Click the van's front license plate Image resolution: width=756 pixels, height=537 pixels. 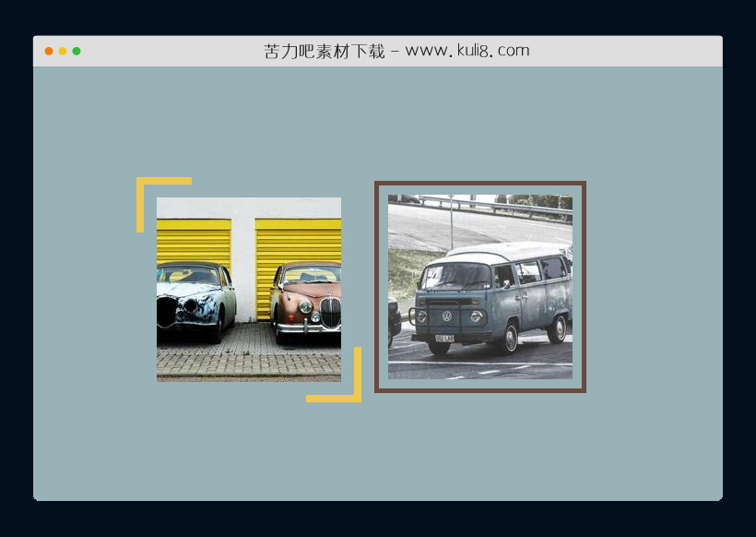(444, 339)
